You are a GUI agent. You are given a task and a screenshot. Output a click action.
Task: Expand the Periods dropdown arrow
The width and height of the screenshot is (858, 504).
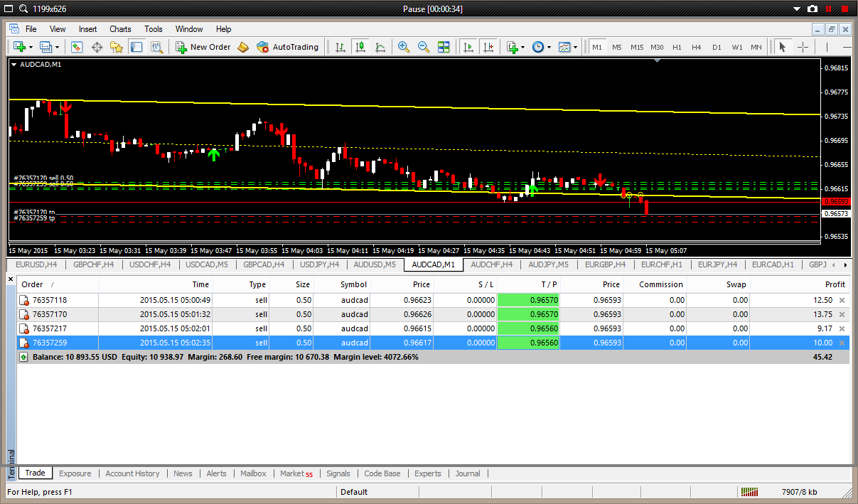pyautogui.click(x=549, y=47)
